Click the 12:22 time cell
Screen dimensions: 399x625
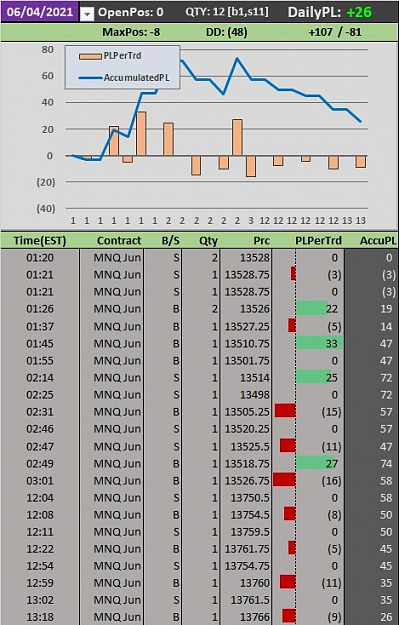coord(40,549)
